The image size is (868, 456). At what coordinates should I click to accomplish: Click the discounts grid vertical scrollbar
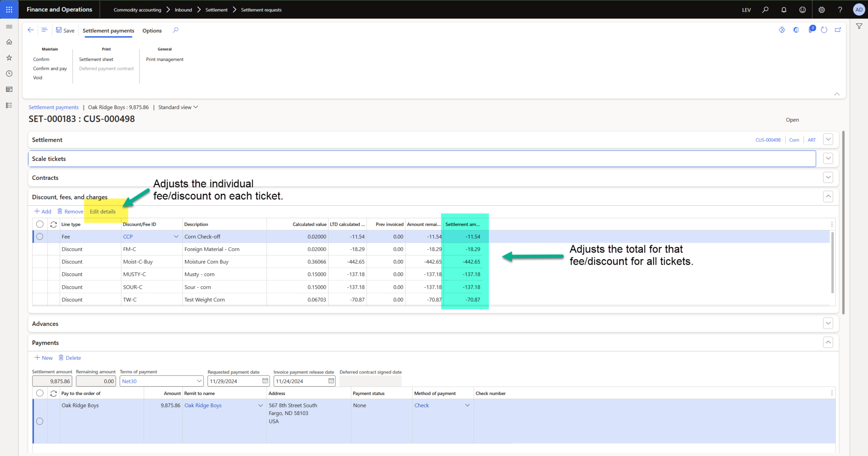coord(832,263)
